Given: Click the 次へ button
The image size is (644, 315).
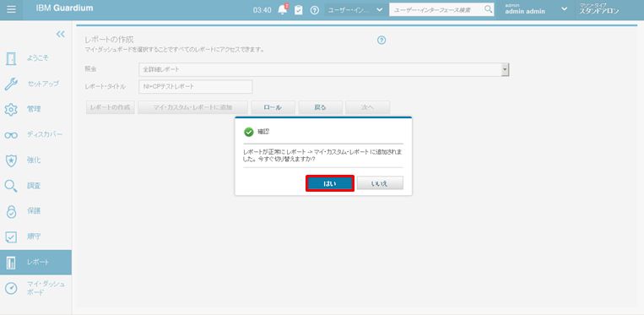Looking at the screenshot, I should click(368, 107).
